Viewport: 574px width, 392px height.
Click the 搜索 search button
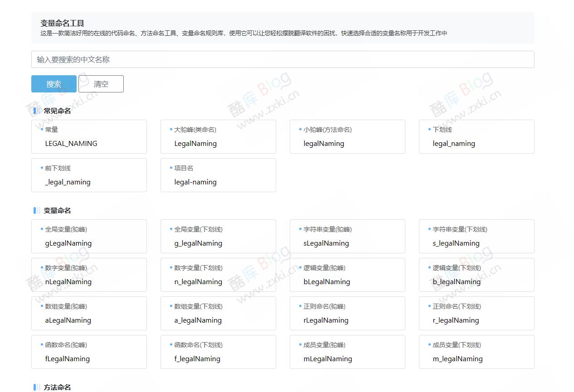(54, 83)
